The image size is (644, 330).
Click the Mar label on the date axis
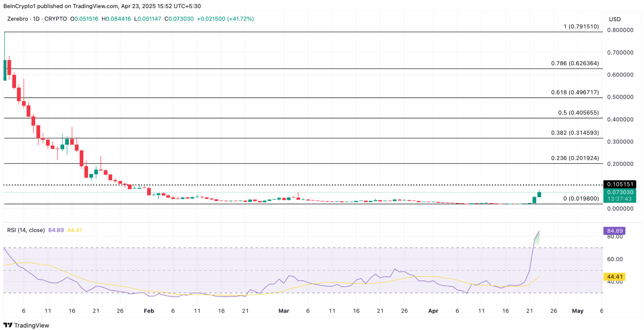point(283,311)
